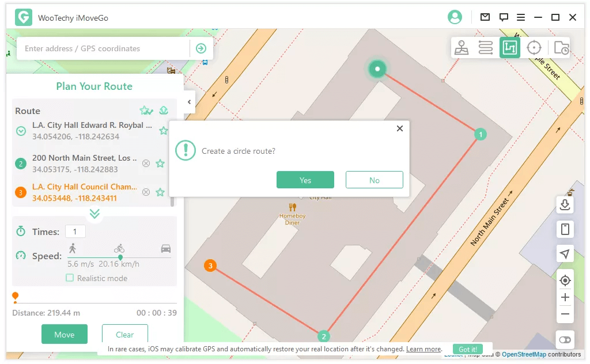Confirm circle route with Yes

tap(305, 180)
